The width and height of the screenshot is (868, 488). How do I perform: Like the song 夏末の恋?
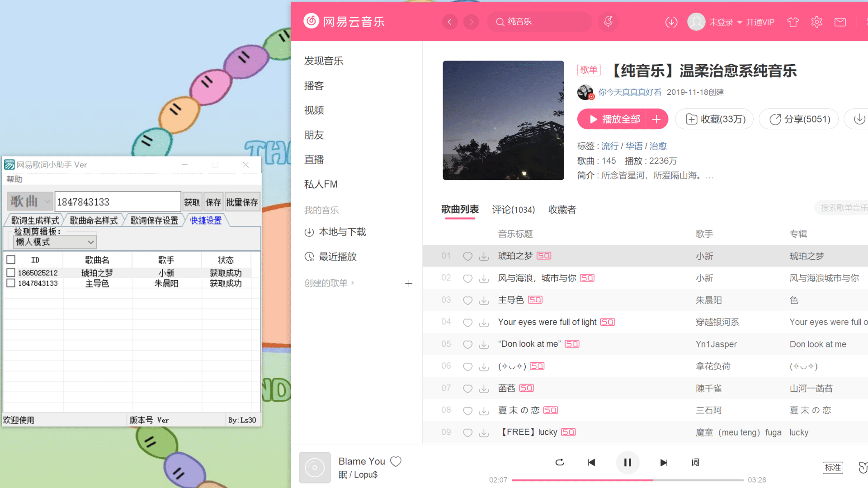click(467, 411)
